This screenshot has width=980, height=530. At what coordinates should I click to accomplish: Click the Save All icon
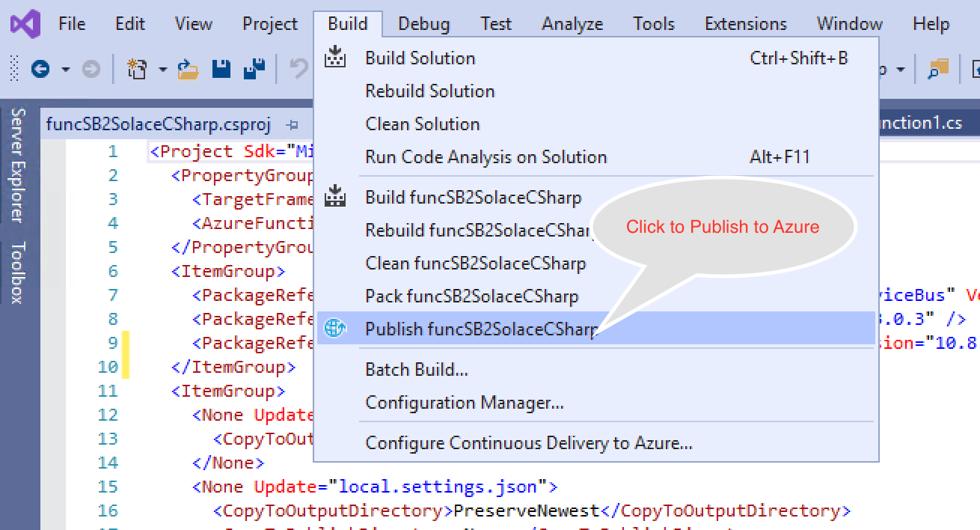(254, 70)
